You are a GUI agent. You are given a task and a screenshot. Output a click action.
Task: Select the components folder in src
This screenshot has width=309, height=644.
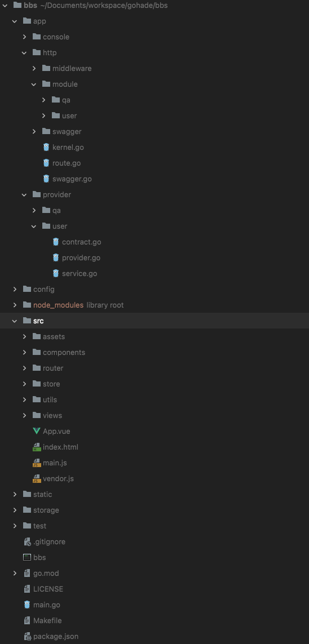tap(64, 352)
